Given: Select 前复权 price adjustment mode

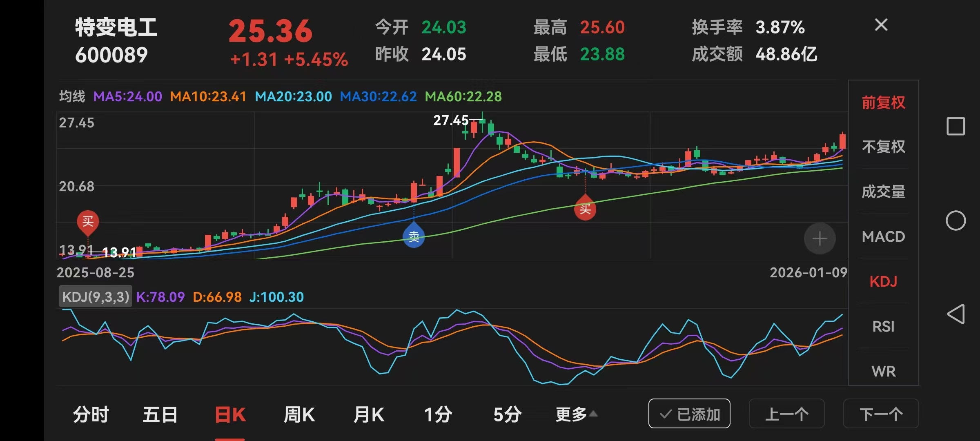Looking at the screenshot, I should click(883, 102).
